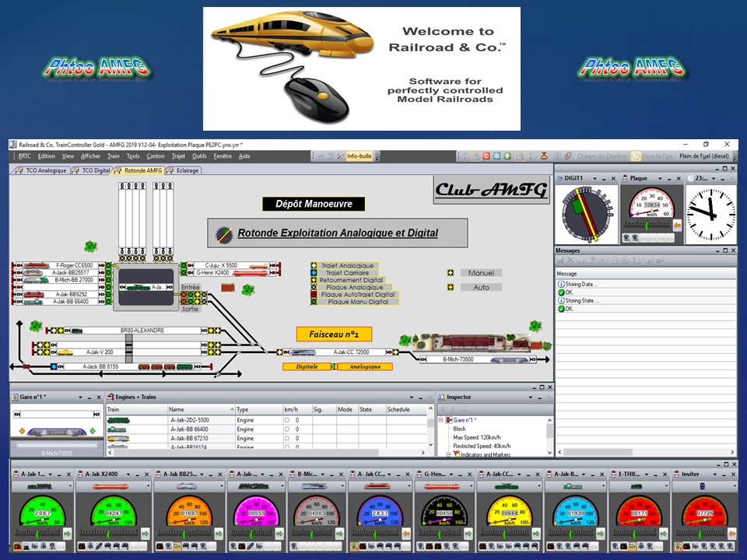This screenshot has height=560, width=747.
Task: Click speed slider in the Plaque panel
Action: 647,225
